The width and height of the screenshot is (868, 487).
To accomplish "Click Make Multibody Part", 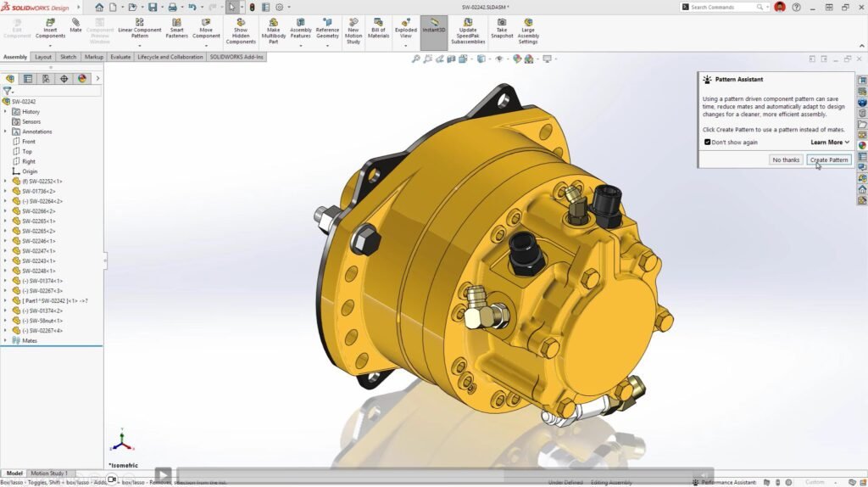I will click(x=274, y=31).
